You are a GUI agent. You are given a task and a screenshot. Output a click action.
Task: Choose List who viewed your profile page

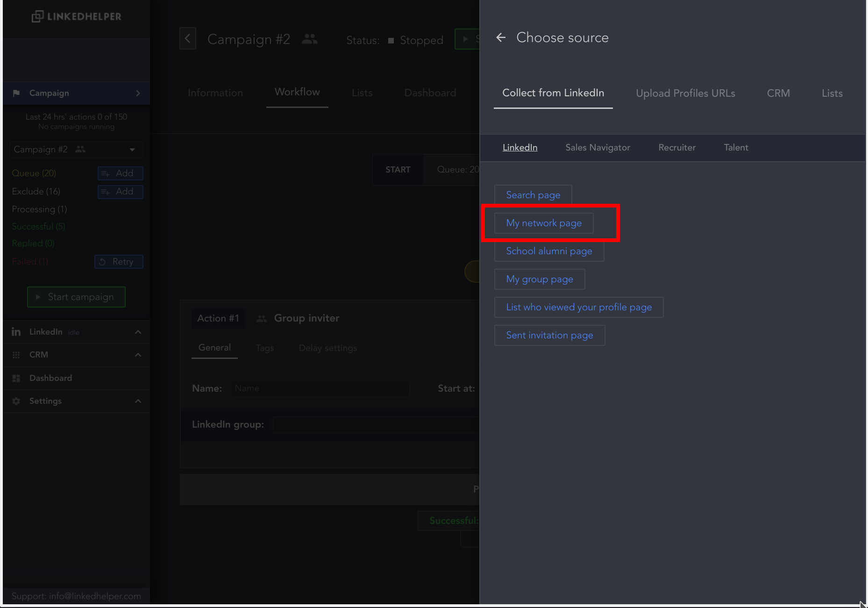click(579, 308)
